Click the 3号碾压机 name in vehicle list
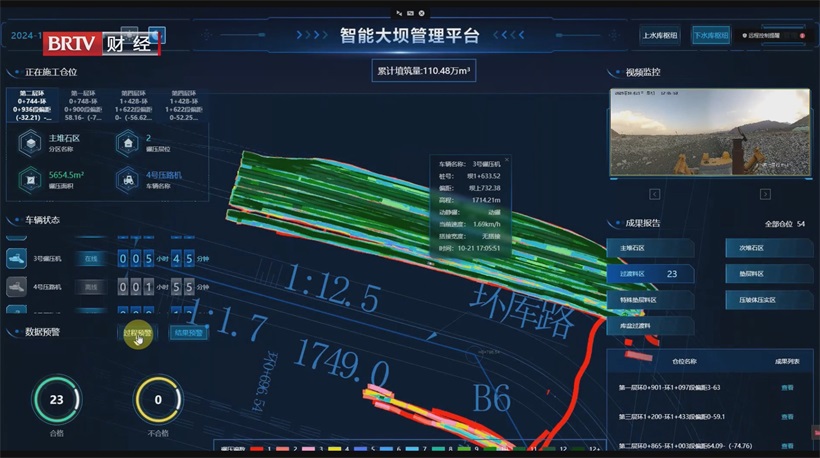Image resolution: width=820 pixels, height=458 pixels. pyautogui.click(x=47, y=259)
